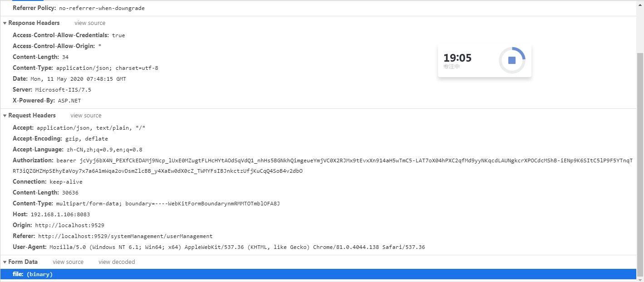Show view decoded for Form Data
Image resolution: width=644 pixels, height=282 pixels.
(x=117, y=262)
